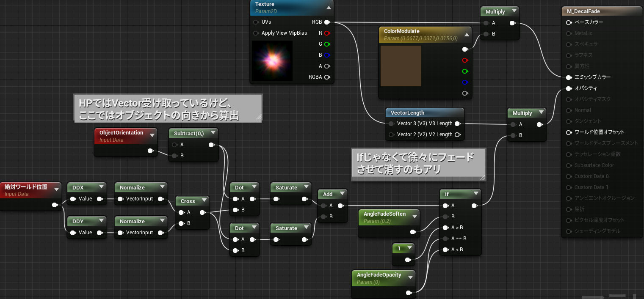Click the ワールド位置オフセット input pin

coord(568,132)
